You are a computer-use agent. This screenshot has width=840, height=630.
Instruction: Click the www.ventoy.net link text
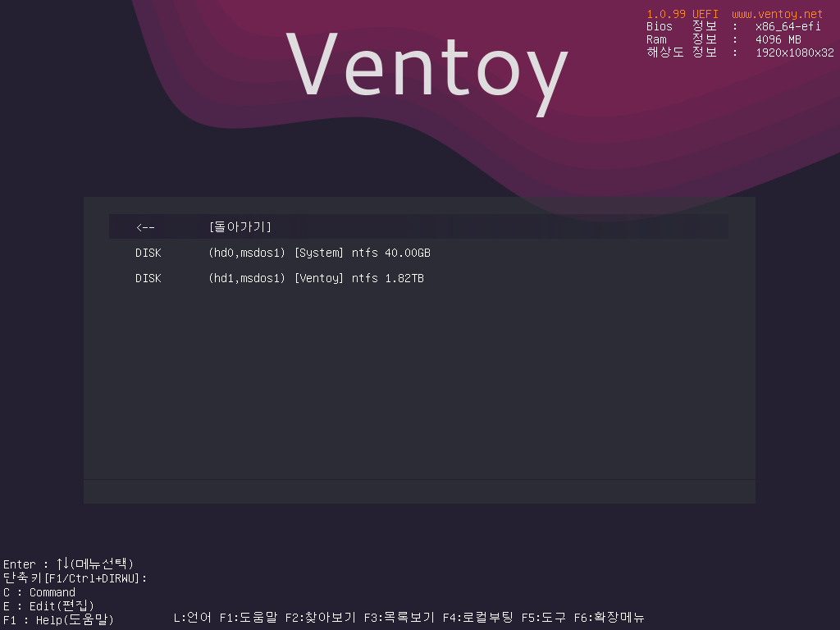click(777, 14)
